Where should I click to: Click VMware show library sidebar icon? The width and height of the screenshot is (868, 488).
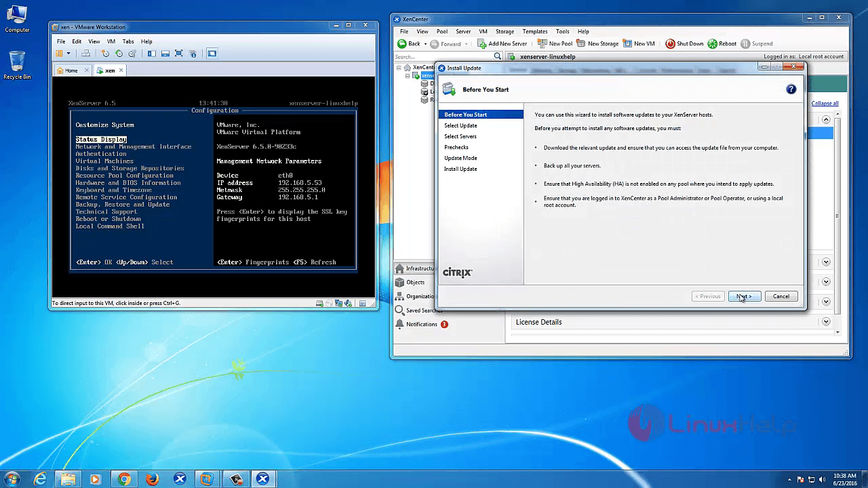pyautogui.click(x=152, y=54)
